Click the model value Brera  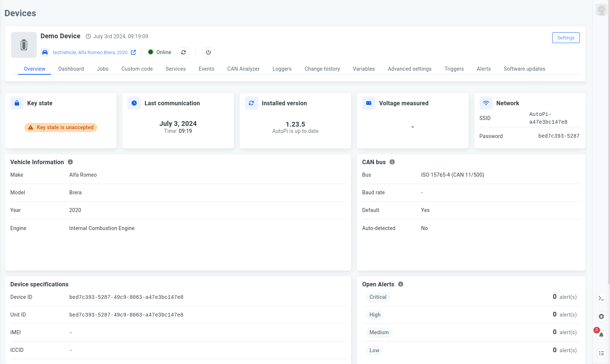(76, 192)
